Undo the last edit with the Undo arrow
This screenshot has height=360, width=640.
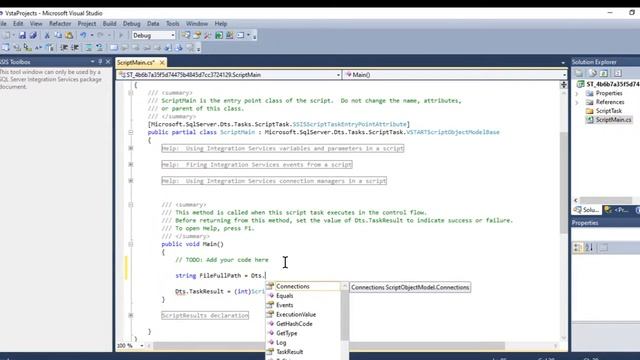pos(83,36)
